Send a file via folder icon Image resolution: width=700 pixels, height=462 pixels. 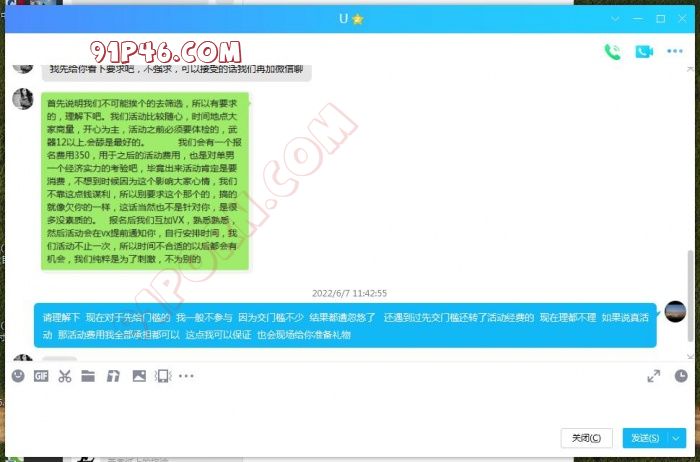[x=89, y=376]
